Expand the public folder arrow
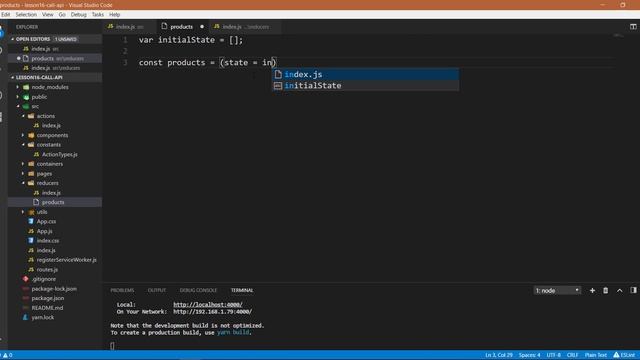This screenshot has width=640, height=360. point(18,97)
